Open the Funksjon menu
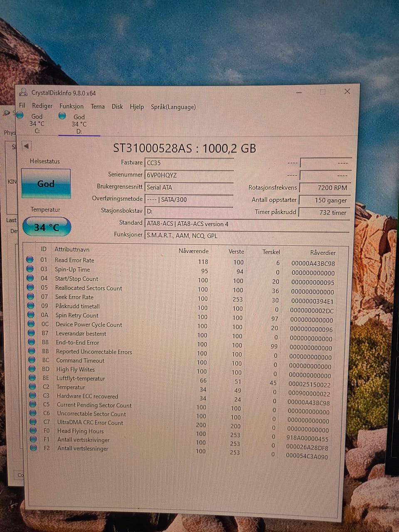Screen dimensions: 399x532 [71, 106]
